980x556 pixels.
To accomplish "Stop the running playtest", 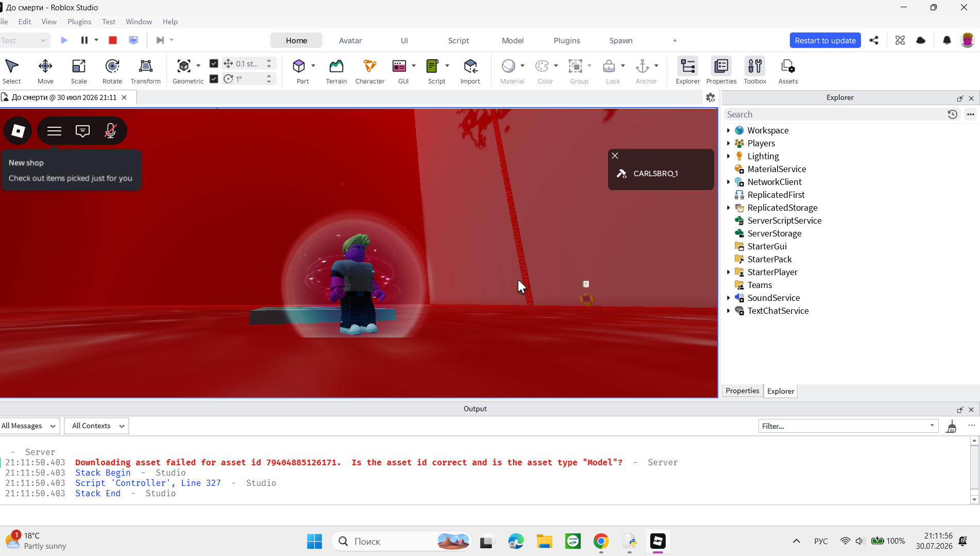I will pos(113,40).
